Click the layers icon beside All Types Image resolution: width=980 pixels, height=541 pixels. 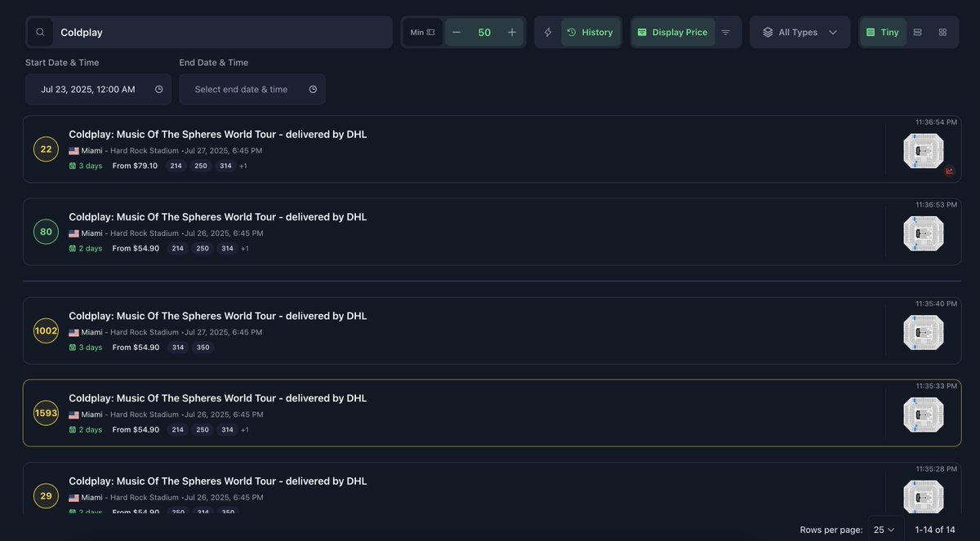coord(768,31)
